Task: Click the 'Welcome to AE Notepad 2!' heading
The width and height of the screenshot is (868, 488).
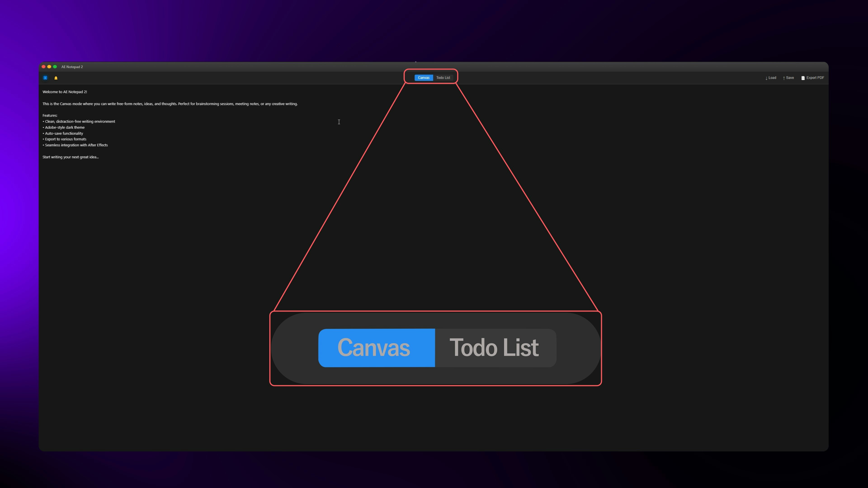Action: click(x=65, y=91)
